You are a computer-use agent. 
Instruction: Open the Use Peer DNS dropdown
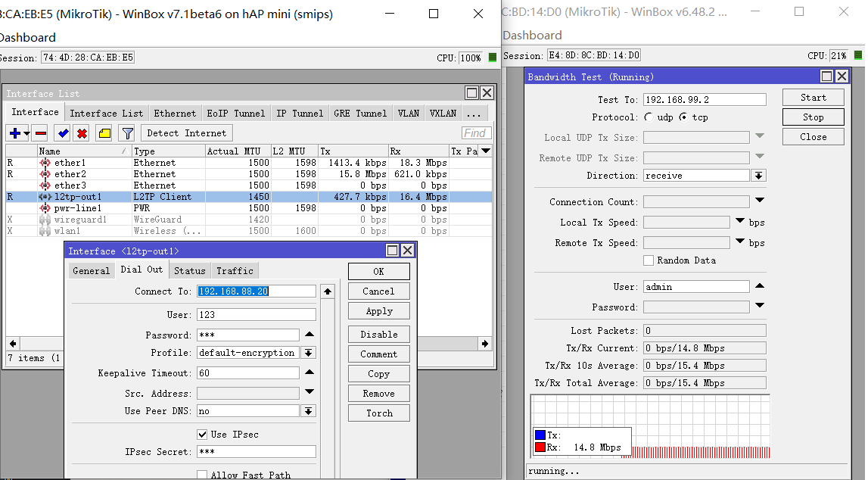point(308,411)
